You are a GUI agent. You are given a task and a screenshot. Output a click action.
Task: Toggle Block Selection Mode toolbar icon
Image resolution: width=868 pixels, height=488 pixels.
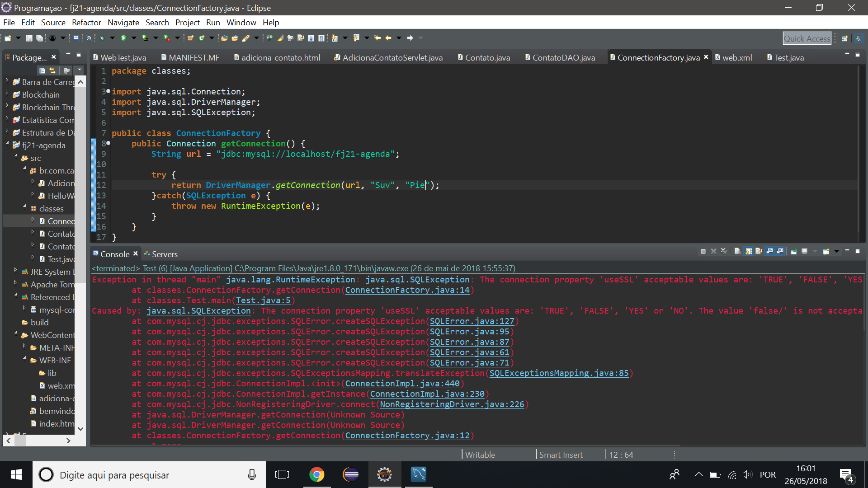[311, 38]
